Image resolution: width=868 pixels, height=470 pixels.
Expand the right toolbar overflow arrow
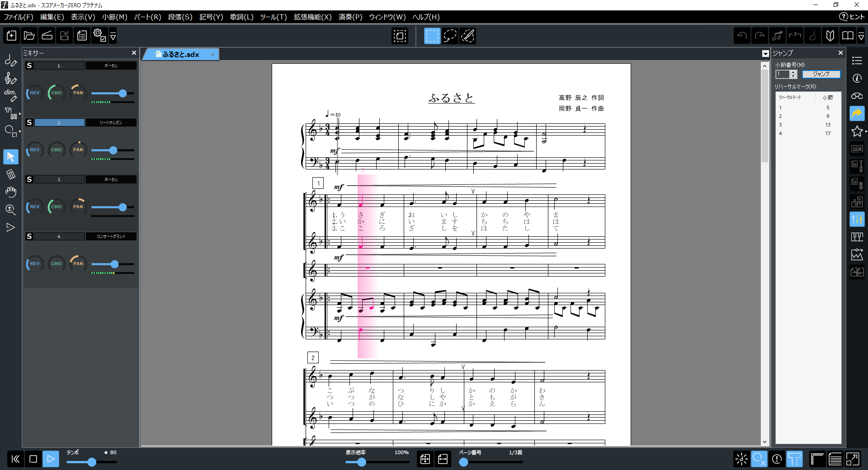[861, 36]
